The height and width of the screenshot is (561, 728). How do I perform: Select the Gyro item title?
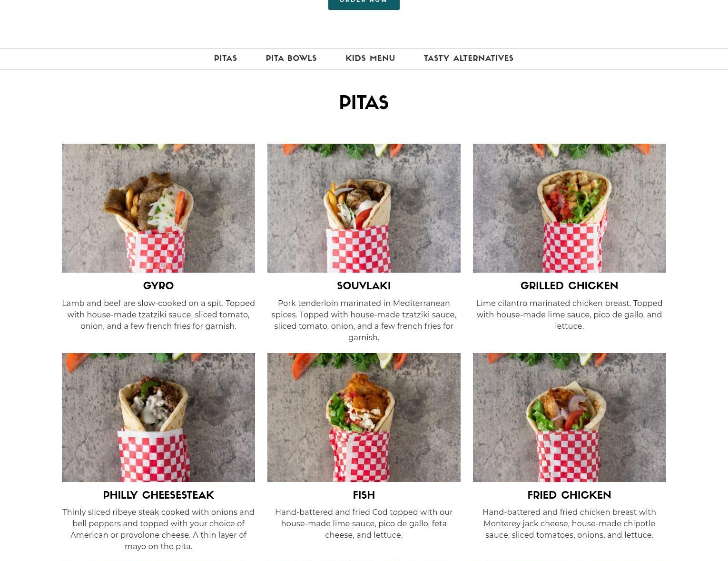point(158,286)
